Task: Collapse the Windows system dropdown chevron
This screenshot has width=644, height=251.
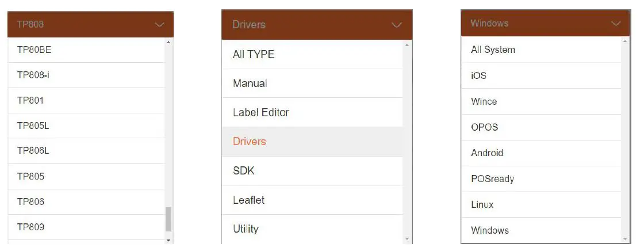Action: 616,24
